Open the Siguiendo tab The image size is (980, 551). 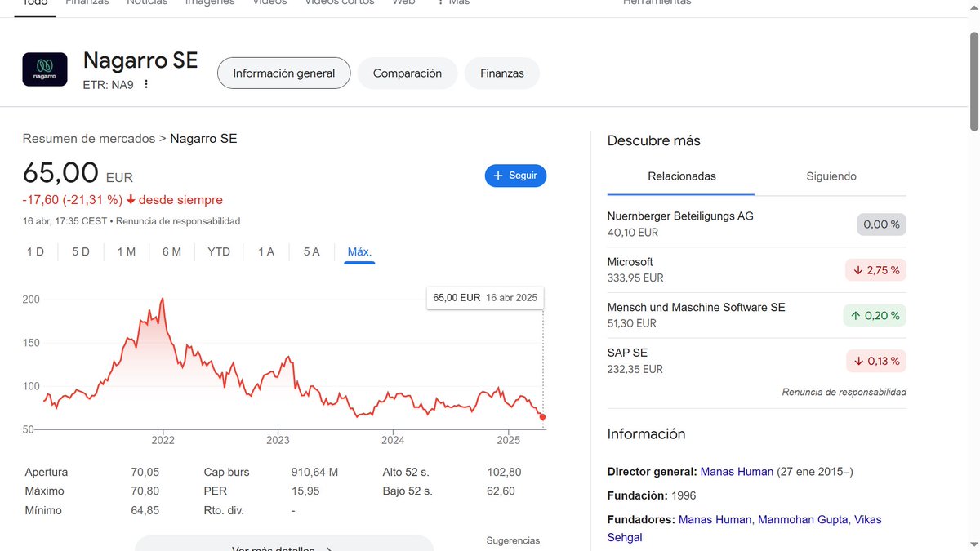click(831, 176)
